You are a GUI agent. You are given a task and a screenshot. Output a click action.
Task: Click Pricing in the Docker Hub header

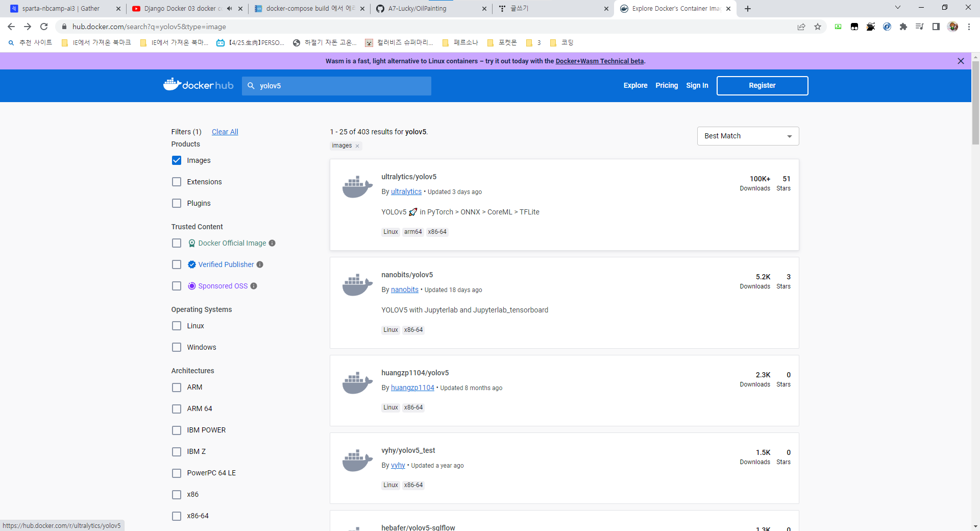click(667, 85)
